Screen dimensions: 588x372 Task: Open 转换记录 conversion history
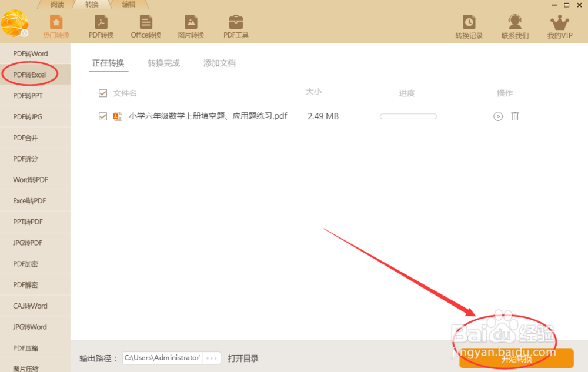coord(469,27)
